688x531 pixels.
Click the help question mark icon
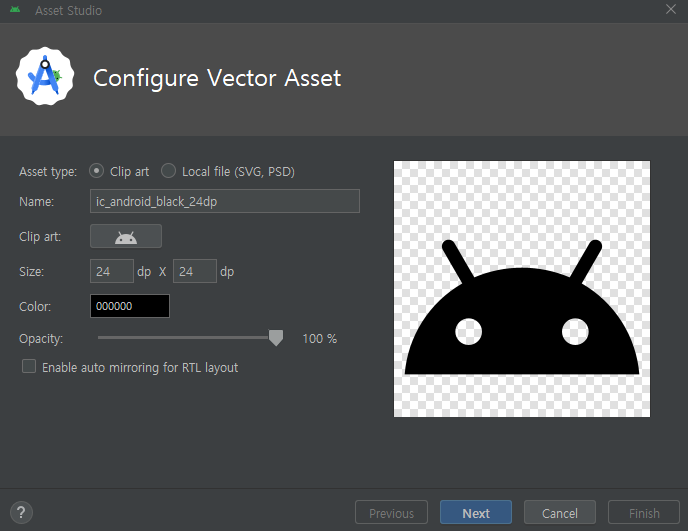[x=21, y=512]
